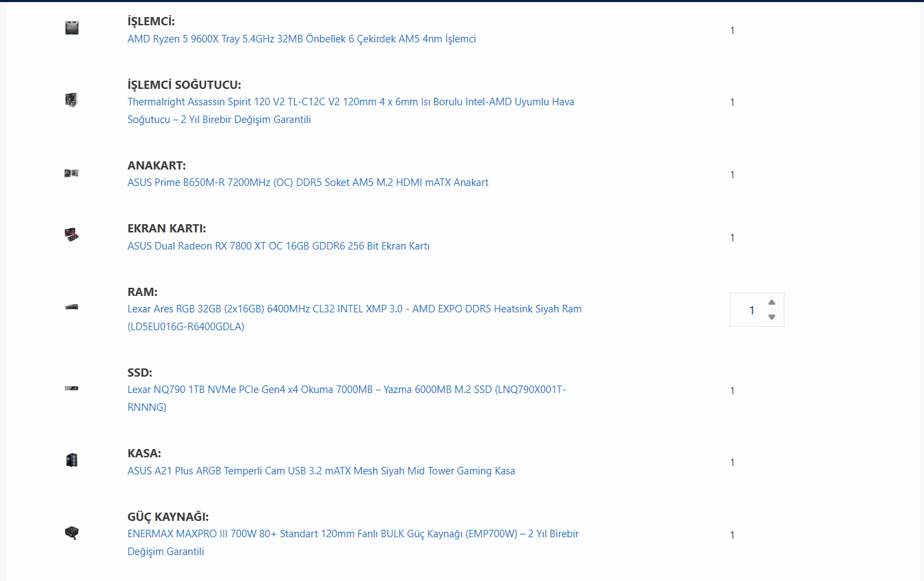Click the quantity 1 in the AMD Ryzen row
This screenshot has width=924, height=581.
(732, 31)
